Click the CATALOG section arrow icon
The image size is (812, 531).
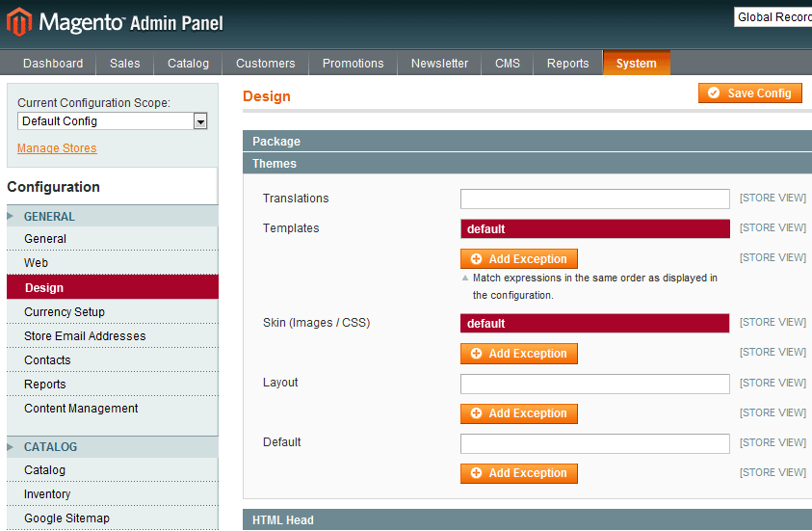pos(10,446)
